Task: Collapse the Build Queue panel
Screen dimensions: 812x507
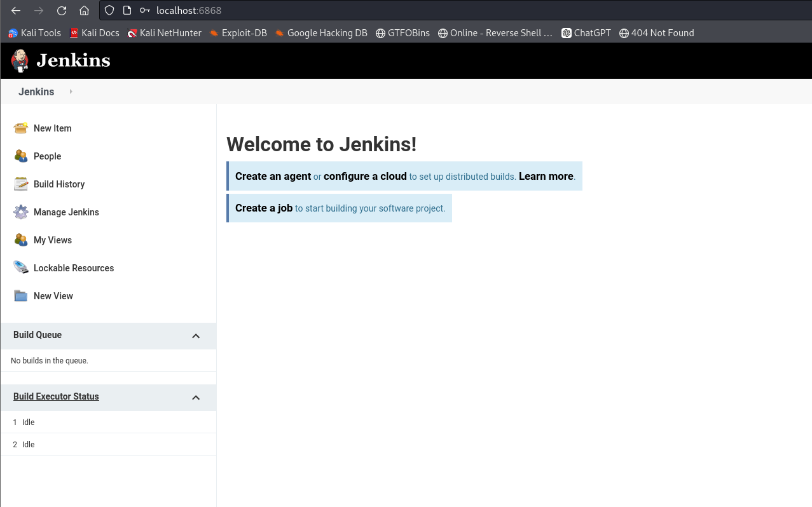Action: tap(196, 336)
